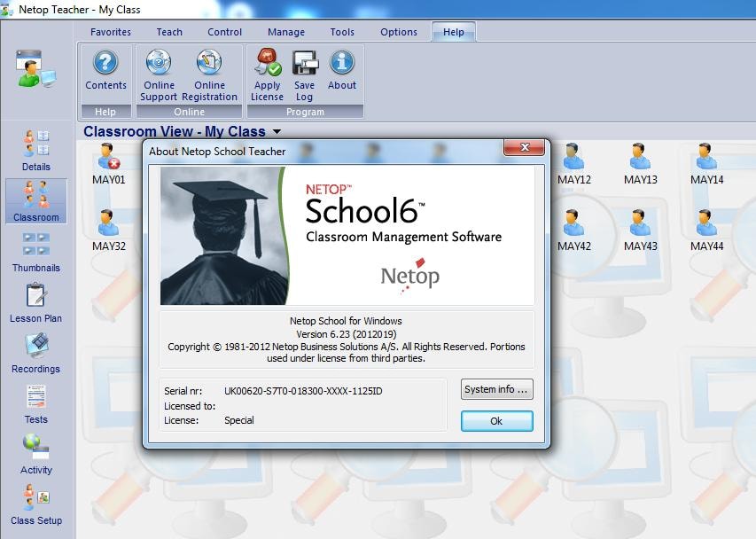Image resolution: width=756 pixels, height=539 pixels.
Task: Click the License Special value
Action: pos(239,420)
